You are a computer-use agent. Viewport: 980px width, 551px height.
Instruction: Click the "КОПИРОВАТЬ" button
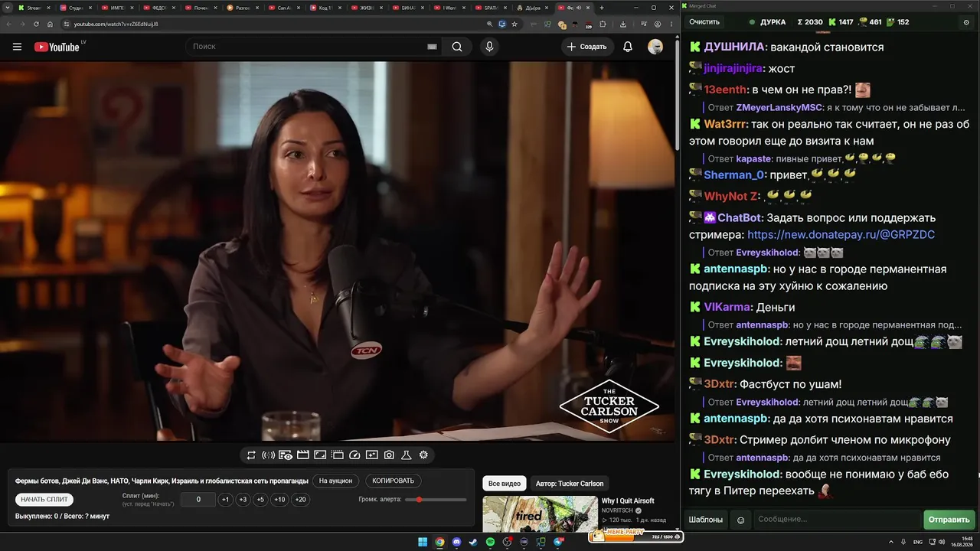(393, 481)
